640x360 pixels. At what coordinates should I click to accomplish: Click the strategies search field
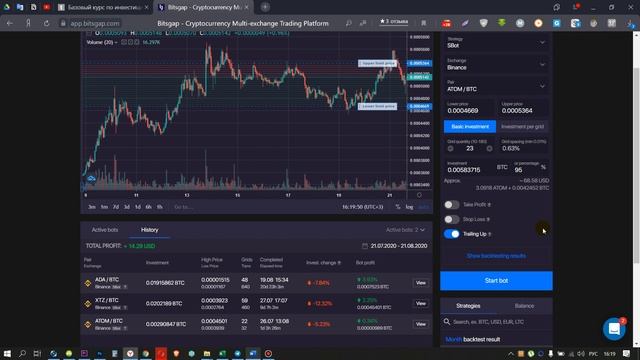coord(496,322)
